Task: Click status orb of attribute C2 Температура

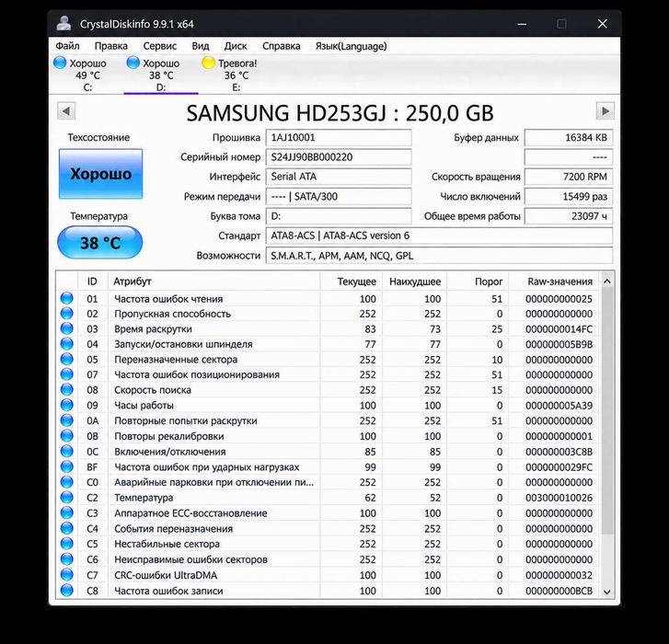Action: click(x=66, y=497)
